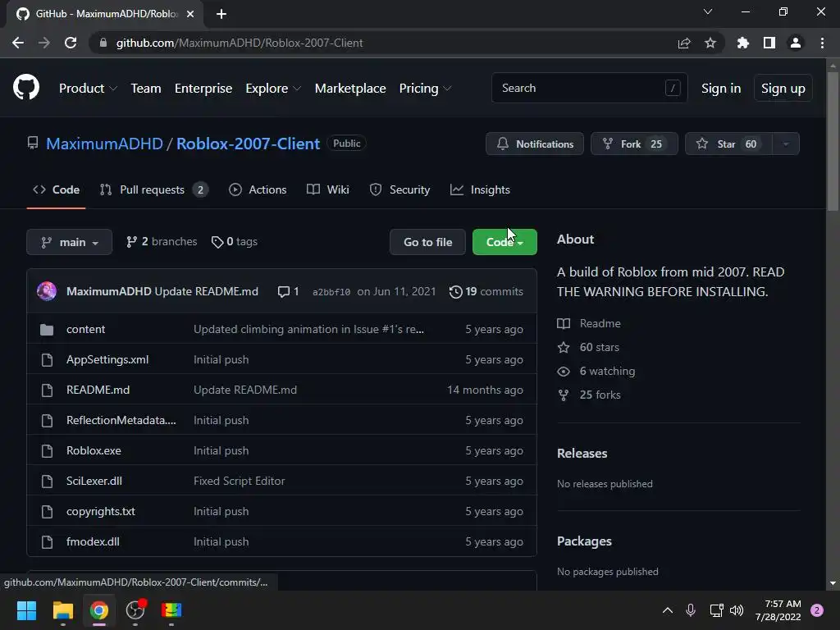The height and width of the screenshot is (630, 840).
Task: Click the Sign in link
Action: pos(721,89)
